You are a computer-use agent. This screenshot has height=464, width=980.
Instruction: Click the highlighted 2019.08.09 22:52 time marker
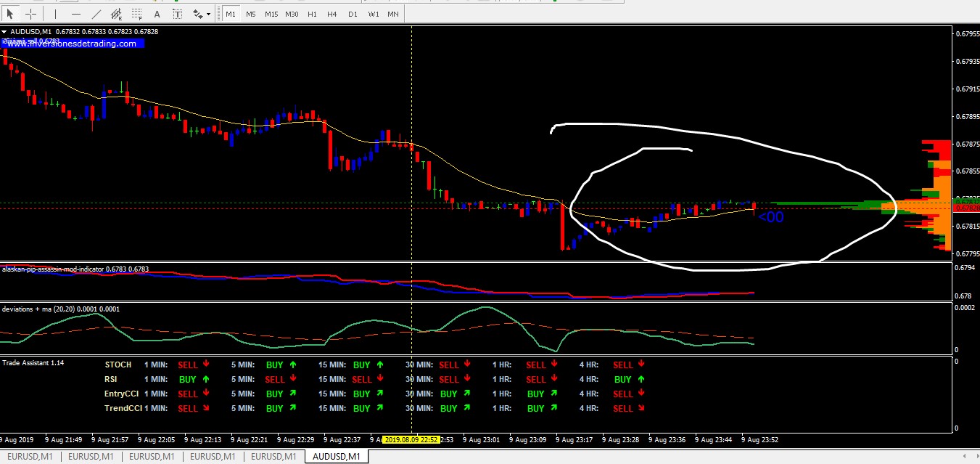coord(410,440)
